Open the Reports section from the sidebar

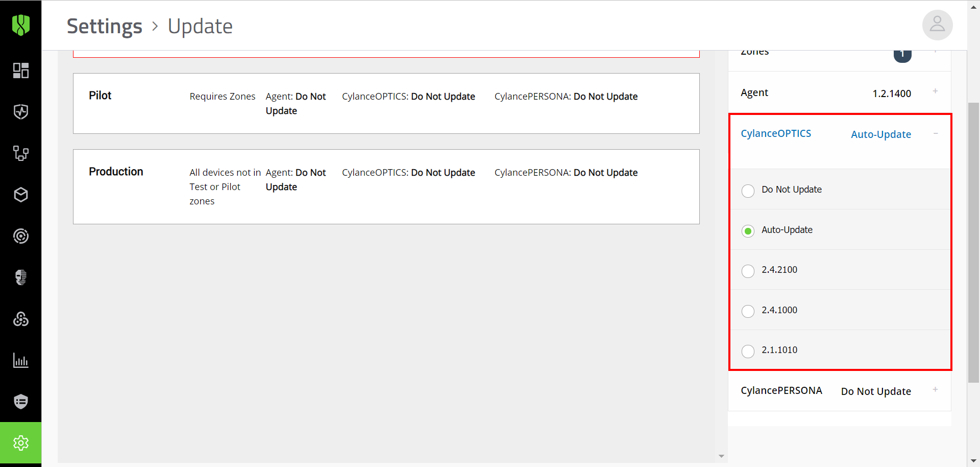point(21,360)
